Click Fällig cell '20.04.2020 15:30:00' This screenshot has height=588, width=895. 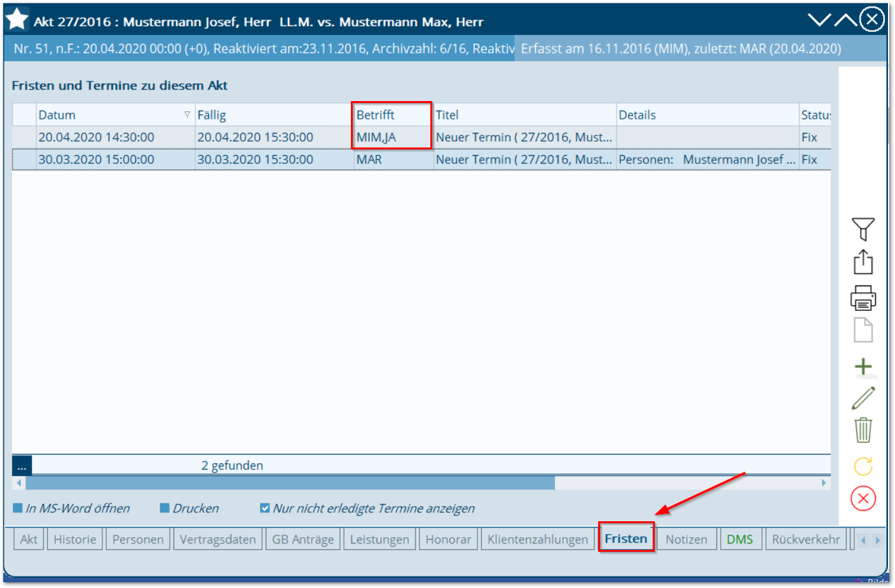[274, 137]
